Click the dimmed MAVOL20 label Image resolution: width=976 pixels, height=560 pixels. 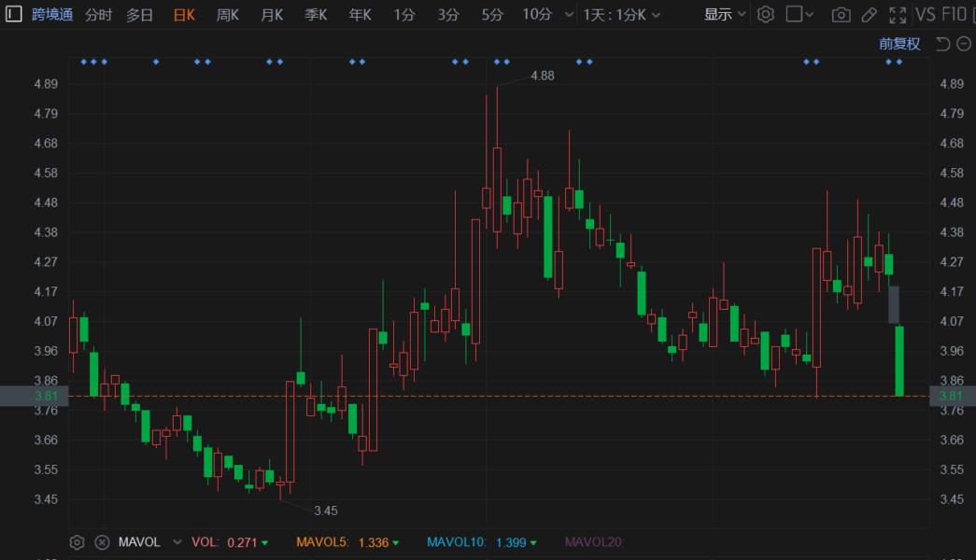click(594, 542)
